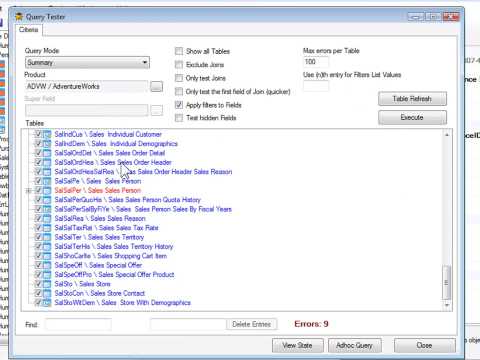Click the table icon beside SalSto

coord(48,284)
